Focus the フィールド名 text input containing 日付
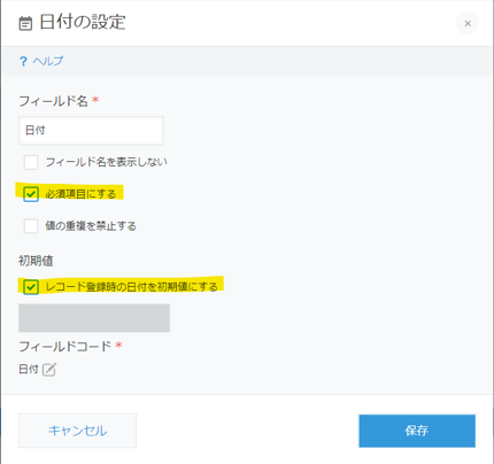This screenshot has width=494, height=464. [x=91, y=130]
